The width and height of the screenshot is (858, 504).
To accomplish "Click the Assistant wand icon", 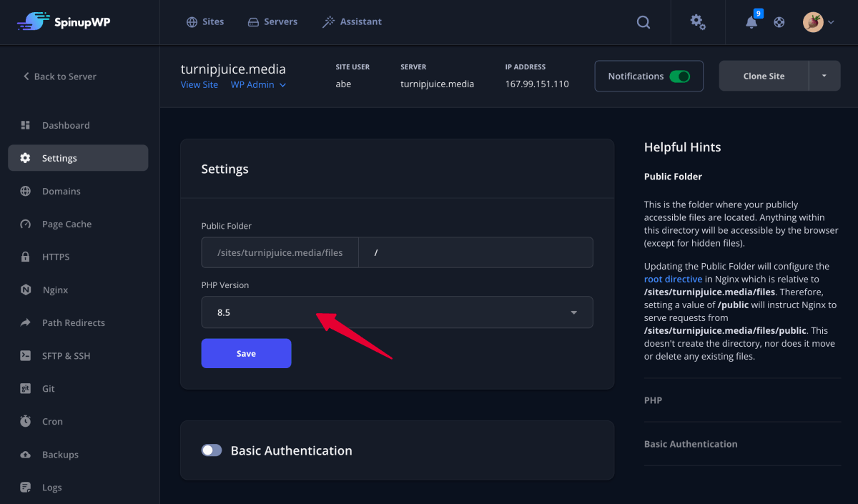I will point(328,22).
